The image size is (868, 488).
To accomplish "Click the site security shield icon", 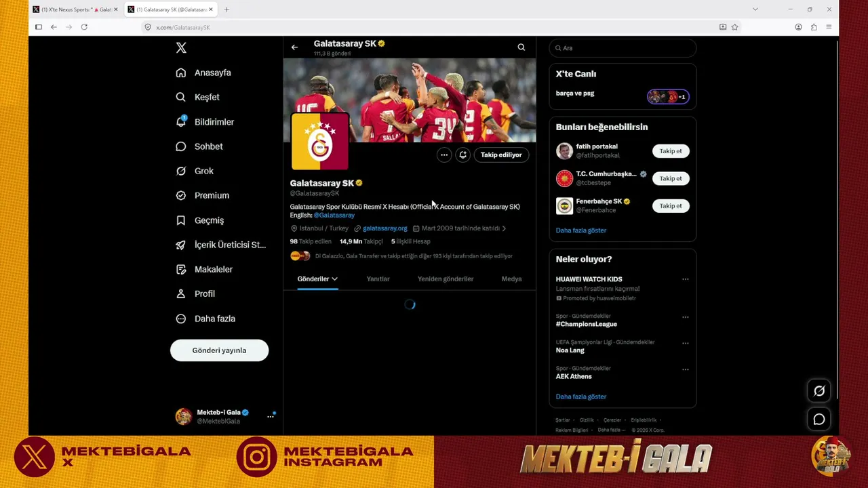I will coord(148,27).
